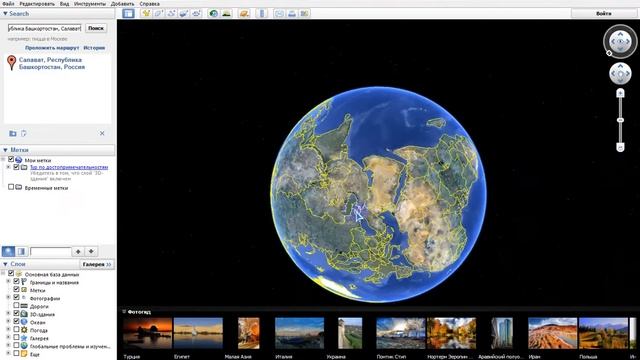
Task: Click the places search magnifier button
Action: point(8,251)
